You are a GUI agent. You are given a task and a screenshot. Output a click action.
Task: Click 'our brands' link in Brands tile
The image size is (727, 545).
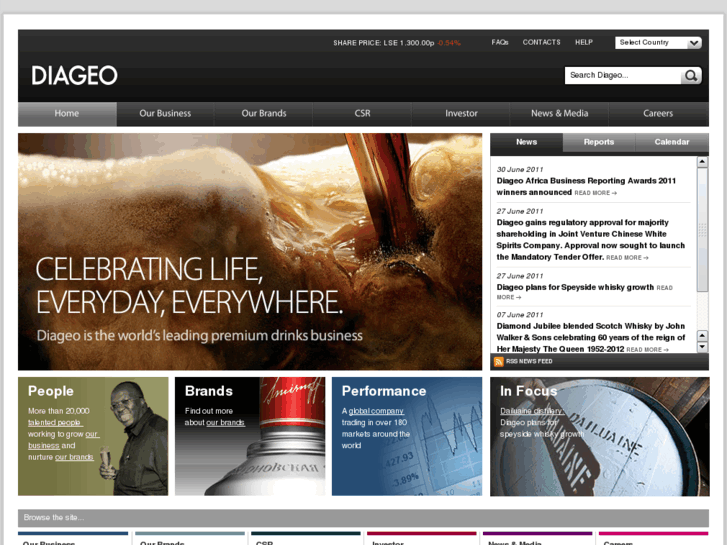[225, 423]
